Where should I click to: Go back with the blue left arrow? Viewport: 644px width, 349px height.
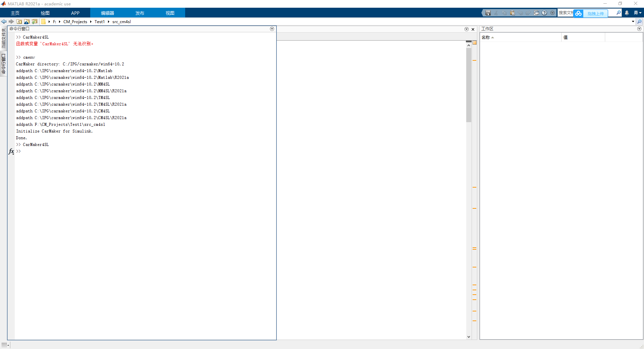coord(4,21)
